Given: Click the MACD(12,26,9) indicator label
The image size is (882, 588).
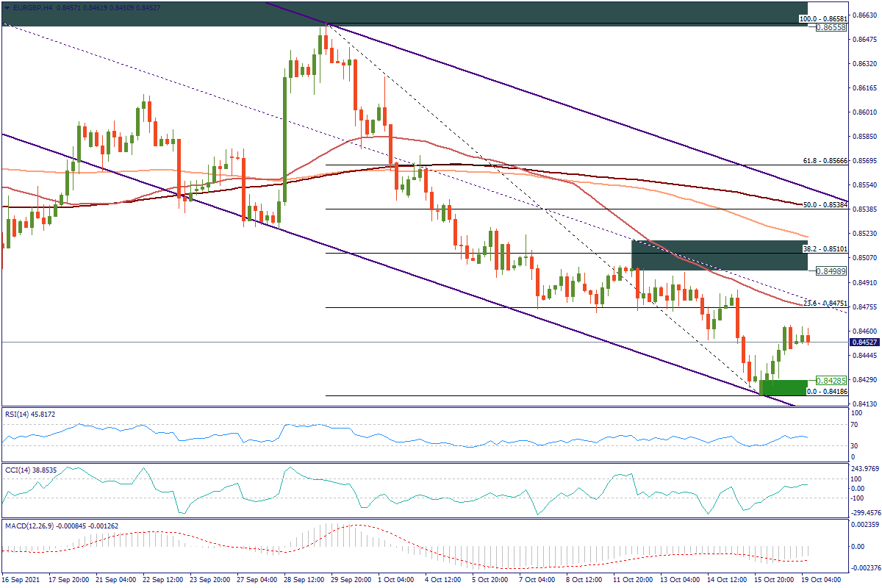Looking at the screenshot, I should coord(32,525).
